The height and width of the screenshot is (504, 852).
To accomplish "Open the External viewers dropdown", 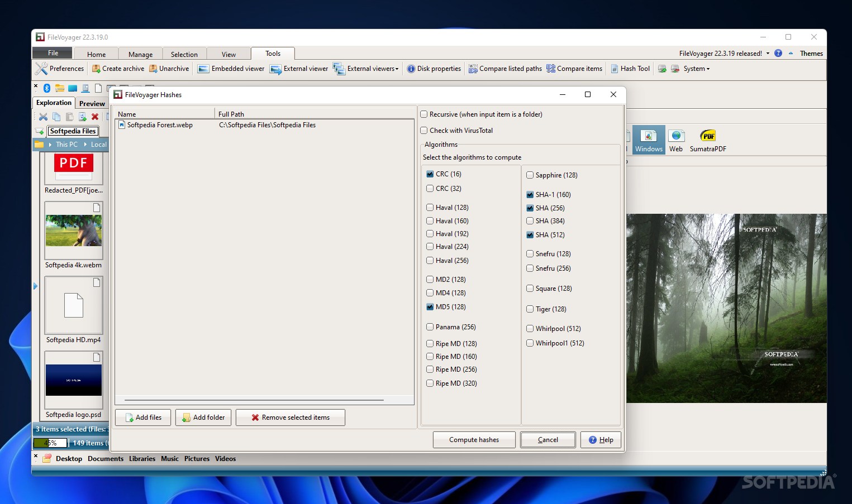I will tap(366, 69).
